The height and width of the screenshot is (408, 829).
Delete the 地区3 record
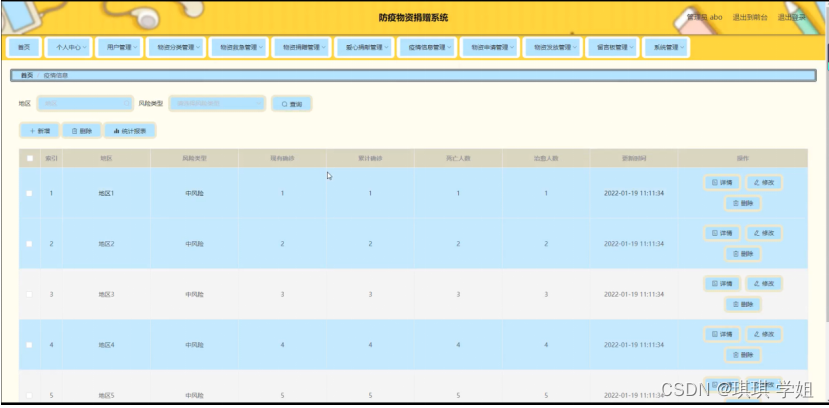[743, 304]
